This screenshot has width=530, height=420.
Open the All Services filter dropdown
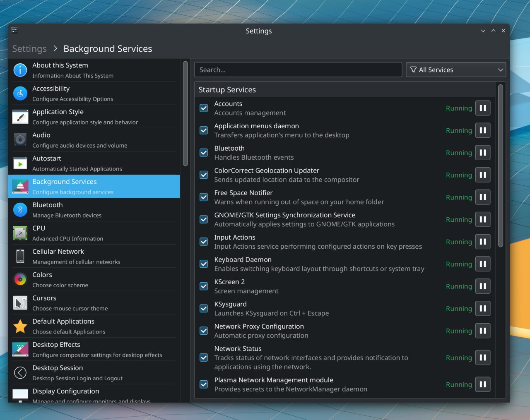(x=456, y=70)
